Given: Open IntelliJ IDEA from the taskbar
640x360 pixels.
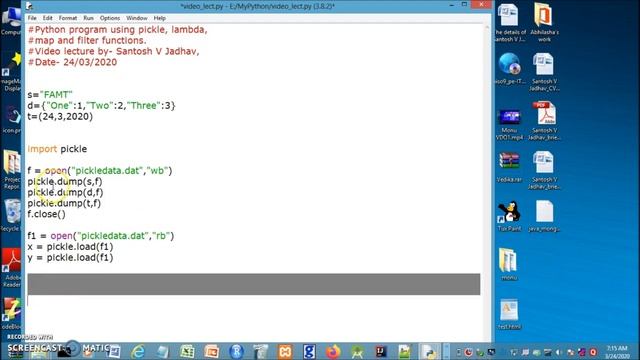Looking at the screenshot, I should tap(381, 351).
